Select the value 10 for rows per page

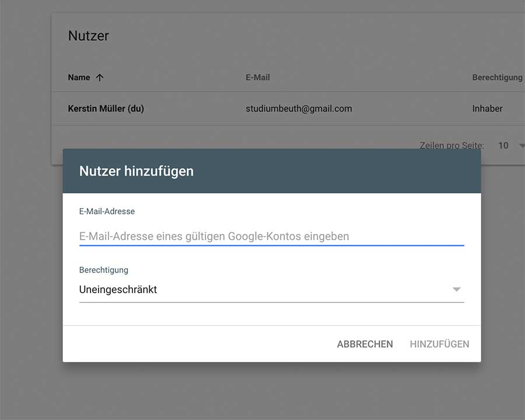point(502,145)
